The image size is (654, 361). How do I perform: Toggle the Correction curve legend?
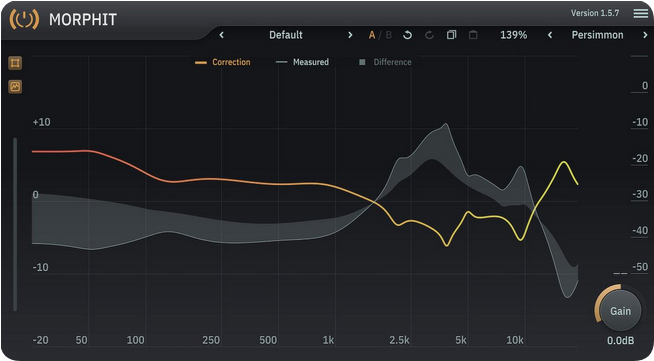(x=223, y=62)
